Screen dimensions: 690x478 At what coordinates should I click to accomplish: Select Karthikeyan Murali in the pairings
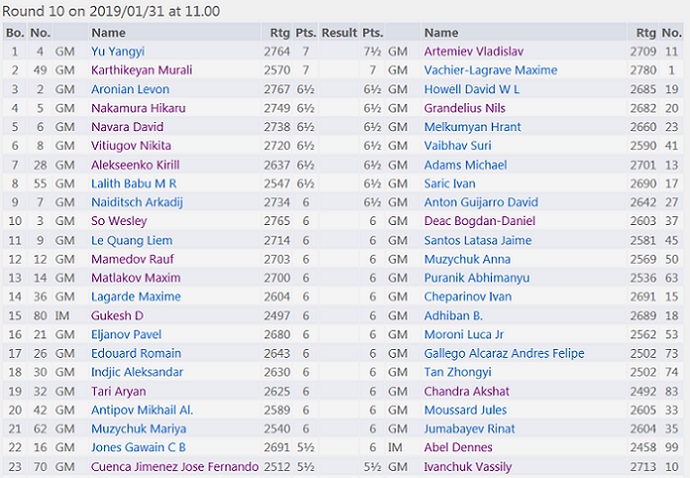(141, 70)
